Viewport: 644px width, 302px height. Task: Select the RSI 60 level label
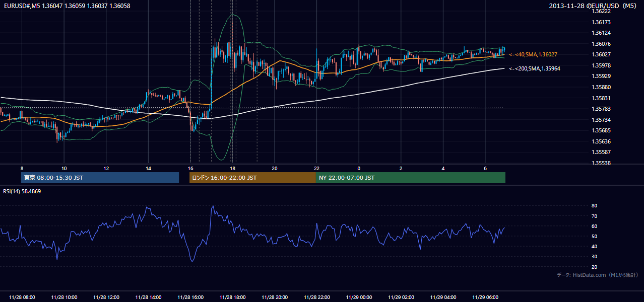pyautogui.click(x=594, y=226)
